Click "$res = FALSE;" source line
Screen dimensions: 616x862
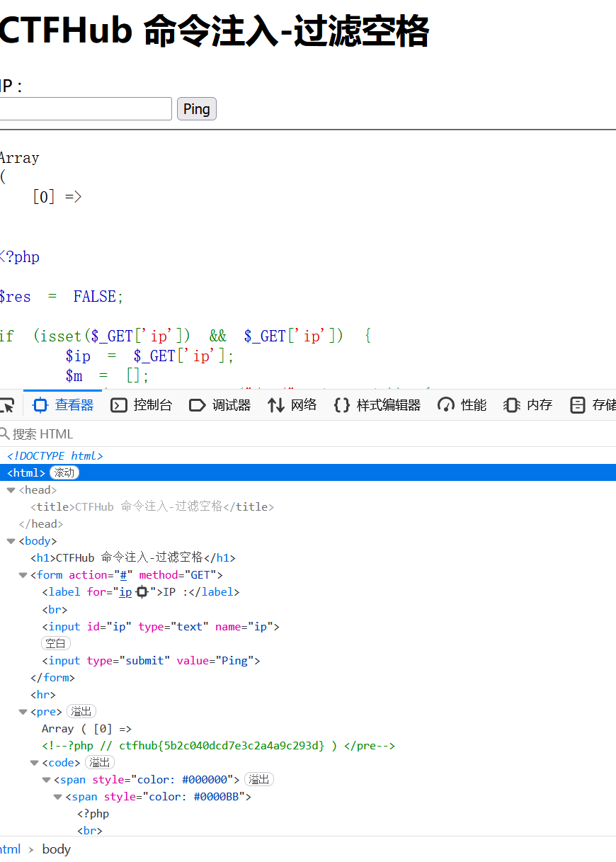pyautogui.click(x=61, y=297)
